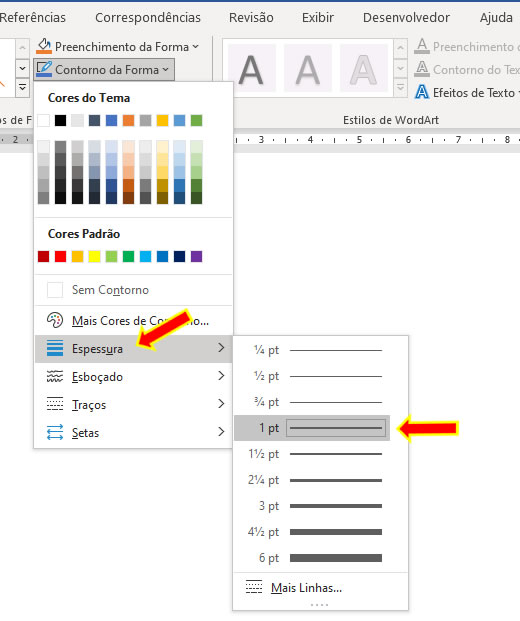
Task: Apply the first WordArt style thumbnail
Action: (251, 68)
